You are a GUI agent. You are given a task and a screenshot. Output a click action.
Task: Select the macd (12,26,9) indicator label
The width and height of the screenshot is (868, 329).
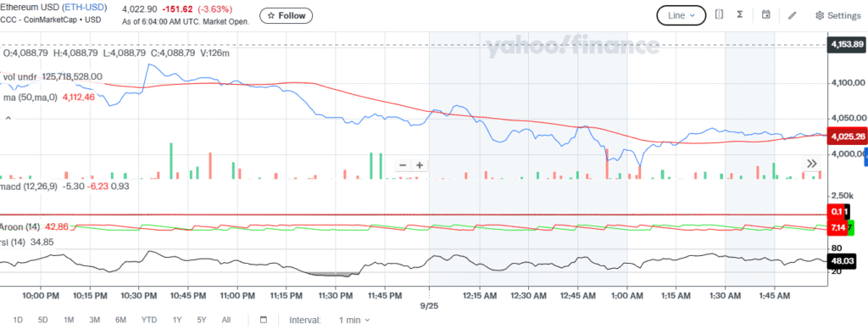point(28,186)
